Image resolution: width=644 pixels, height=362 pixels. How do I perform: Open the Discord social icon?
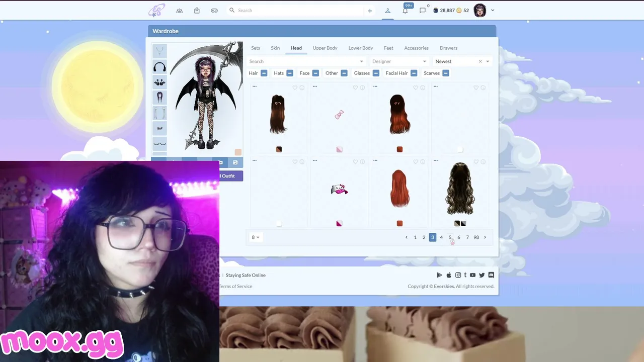(x=491, y=275)
